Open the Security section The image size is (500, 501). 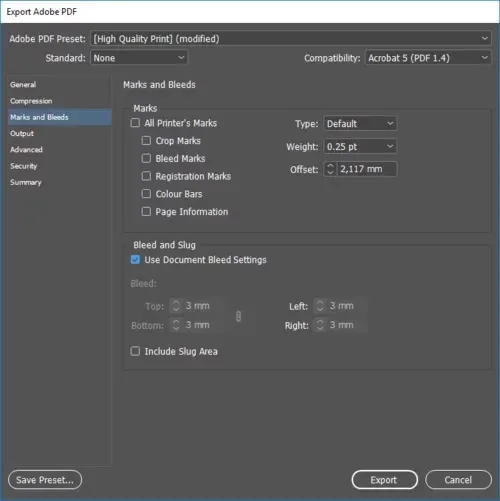point(23,166)
